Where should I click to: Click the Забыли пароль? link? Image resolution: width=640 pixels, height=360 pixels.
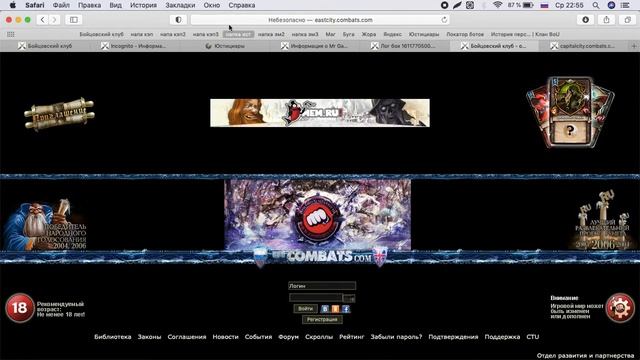pyautogui.click(x=396, y=337)
